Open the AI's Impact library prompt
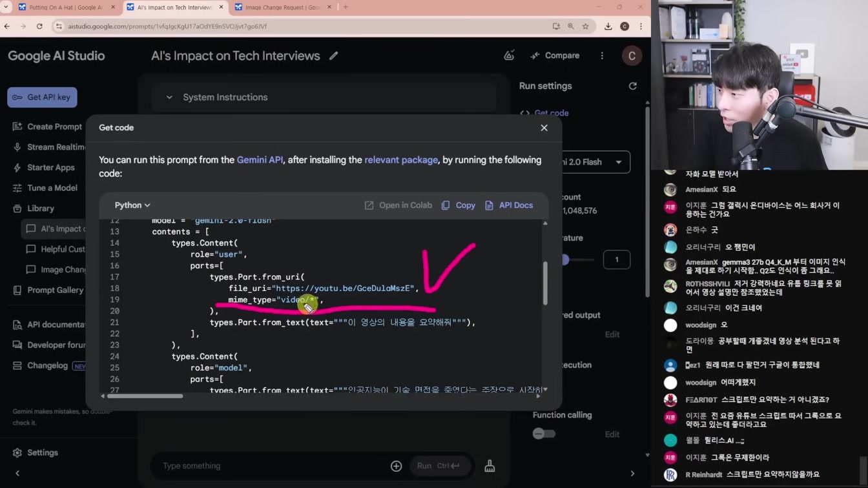Viewport: 868px width, 488px height. click(x=55, y=229)
